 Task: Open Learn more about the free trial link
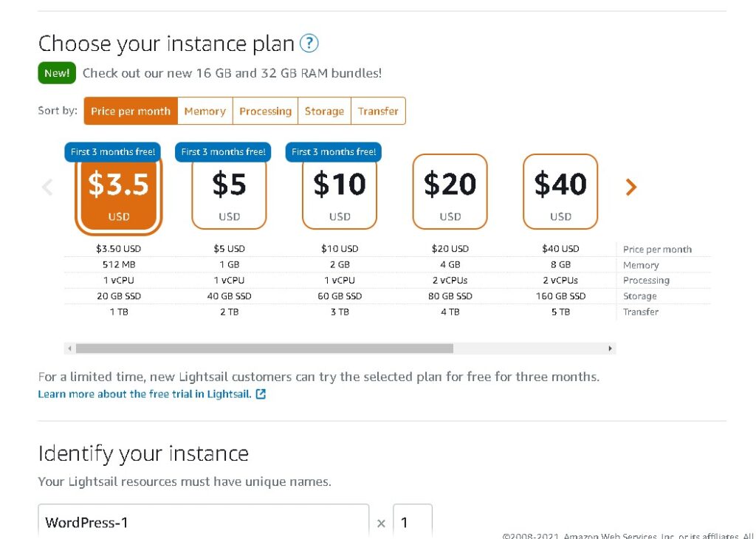tap(144, 394)
